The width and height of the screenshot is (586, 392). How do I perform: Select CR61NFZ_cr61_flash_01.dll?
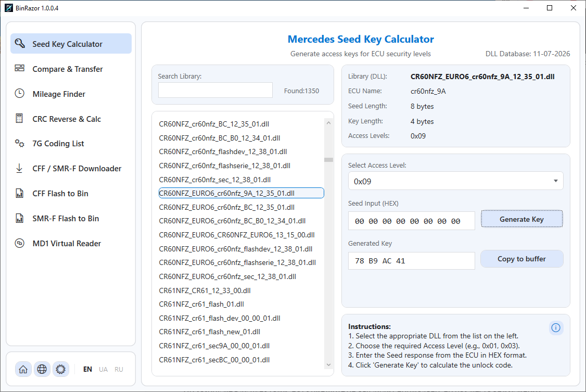241,304
